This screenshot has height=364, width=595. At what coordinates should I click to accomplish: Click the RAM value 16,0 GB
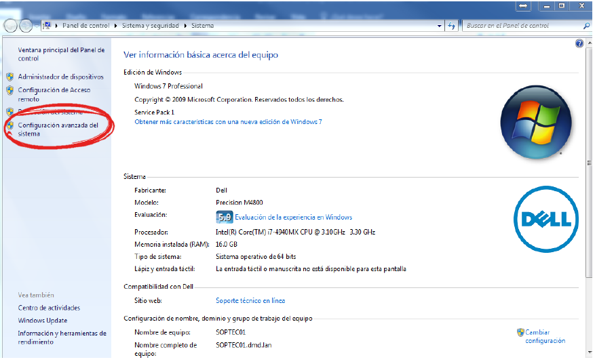(x=227, y=244)
